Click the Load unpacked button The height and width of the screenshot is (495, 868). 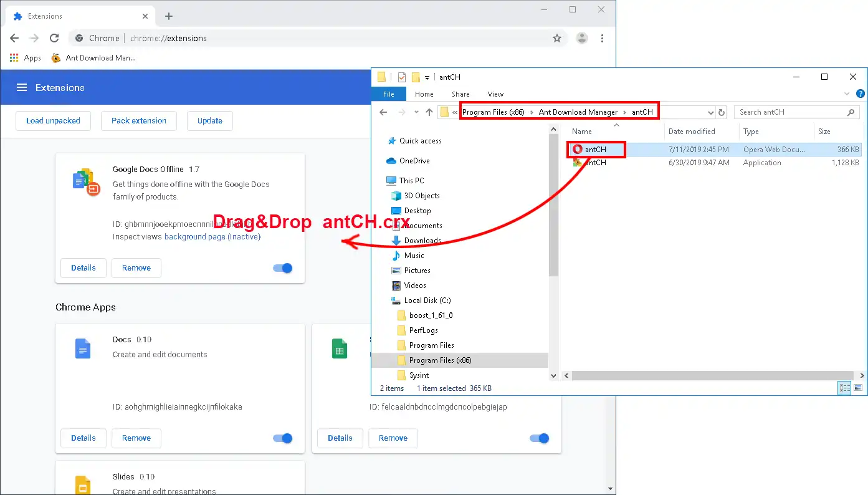[x=53, y=121]
